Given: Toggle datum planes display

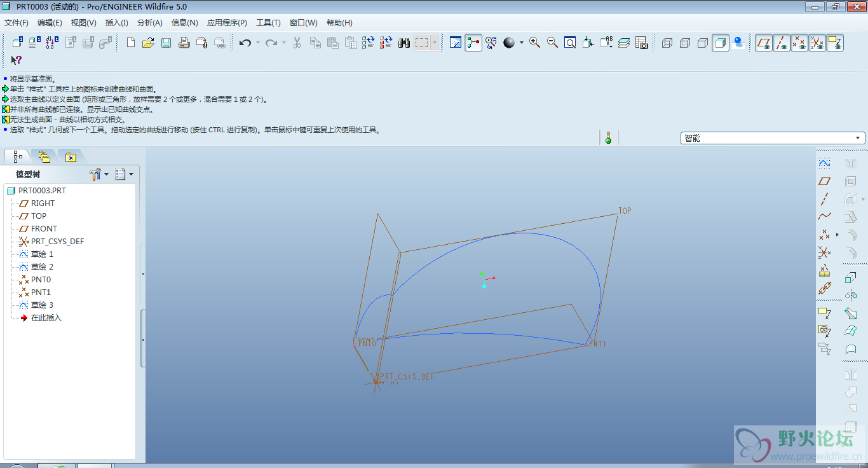Looking at the screenshot, I should pyautogui.click(x=764, y=43).
